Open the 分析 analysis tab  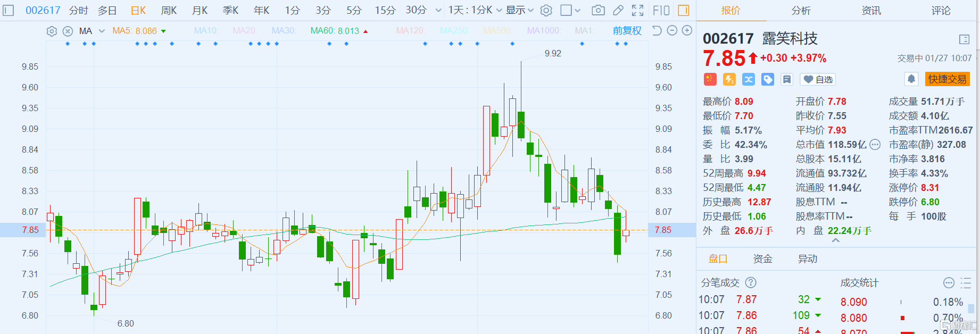801,10
